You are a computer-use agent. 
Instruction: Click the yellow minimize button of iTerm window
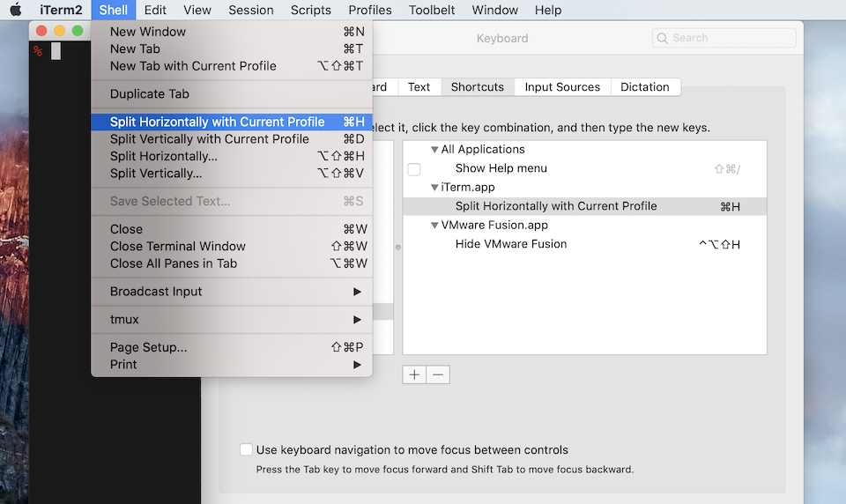tap(60, 31)
